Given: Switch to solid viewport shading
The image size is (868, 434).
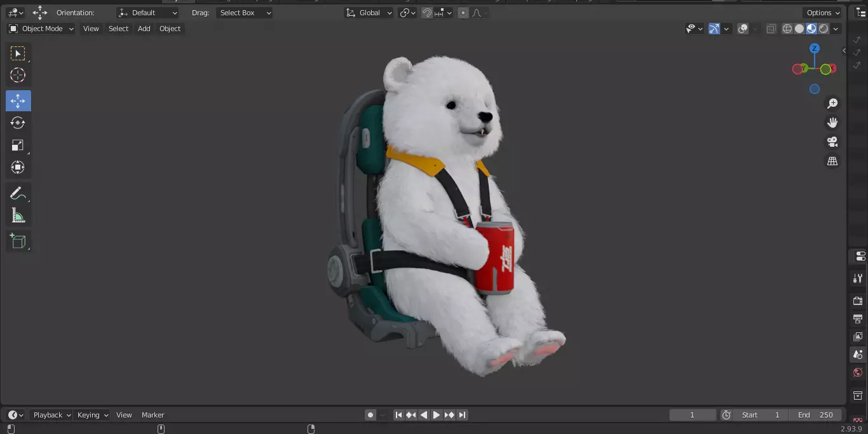Looking at the screenshot, I should click(799, 29).
